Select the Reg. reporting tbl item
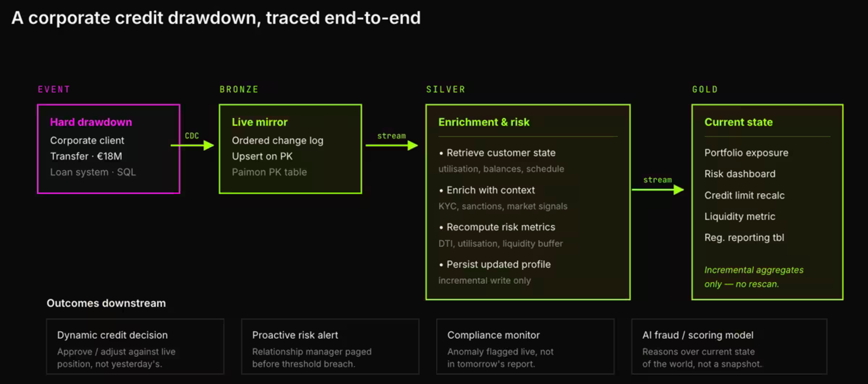Screen dimensions: 868x384 744,238
